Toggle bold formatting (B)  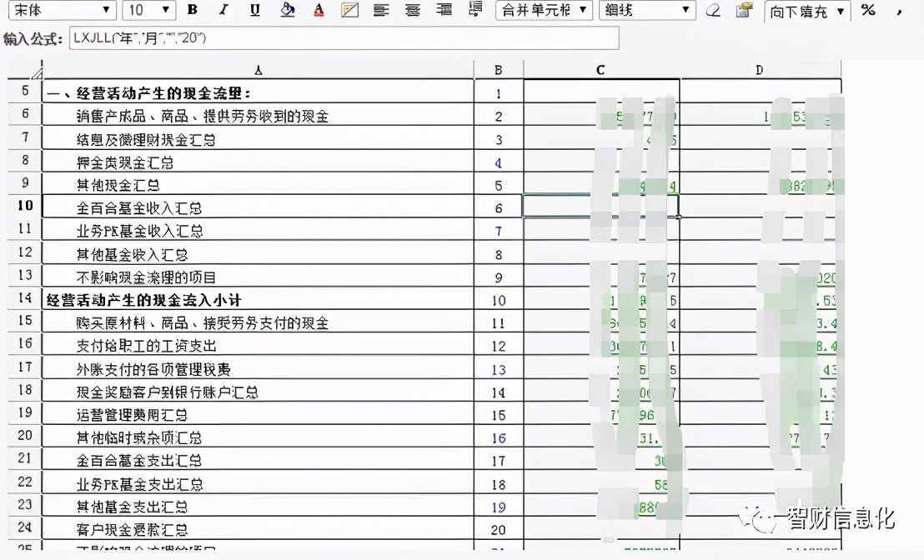tap(192, 9)
